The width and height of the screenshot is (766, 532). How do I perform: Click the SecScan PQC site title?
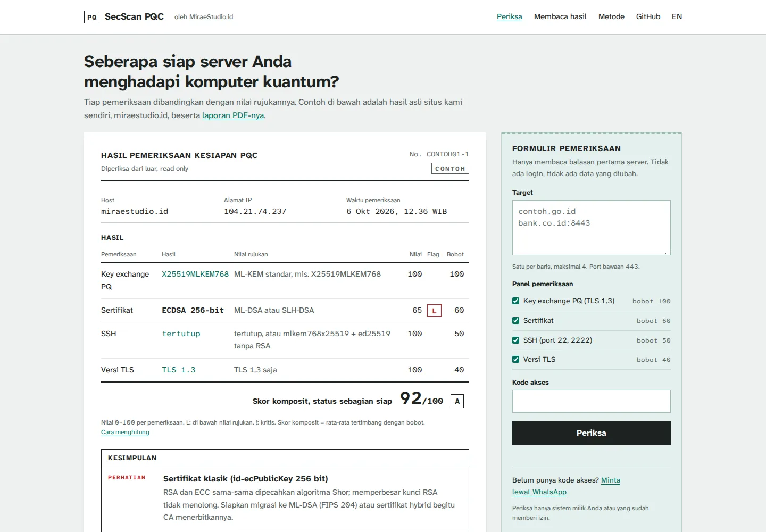(134, 16)
